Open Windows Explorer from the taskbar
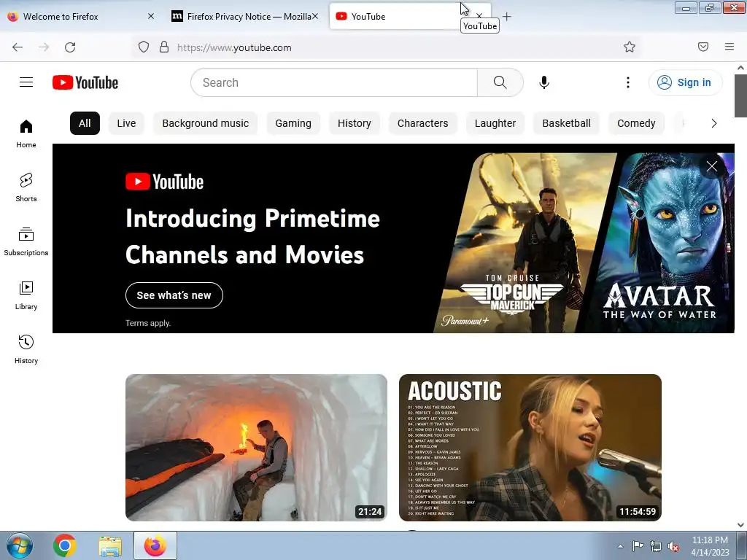747x560 pixels. (110, 545)
